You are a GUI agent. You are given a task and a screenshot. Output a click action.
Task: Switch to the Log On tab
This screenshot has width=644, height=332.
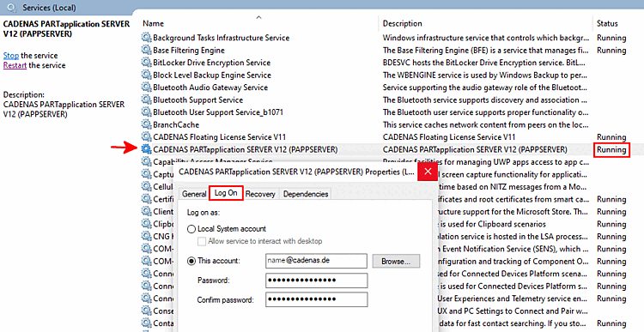click(226, 193)
